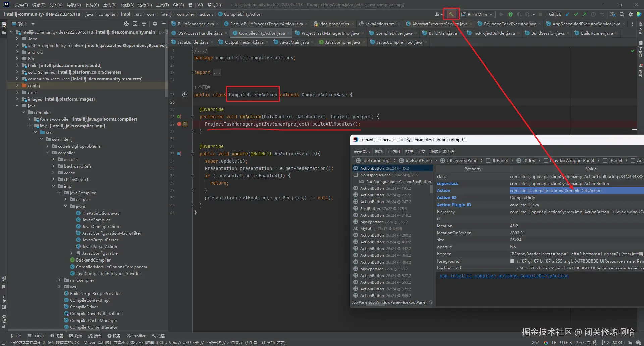The width and height of the screenshot is (644, 346).
Task: Toggle breakpoint on line 29
Action: pyautogui.click(x=179, y=124)
